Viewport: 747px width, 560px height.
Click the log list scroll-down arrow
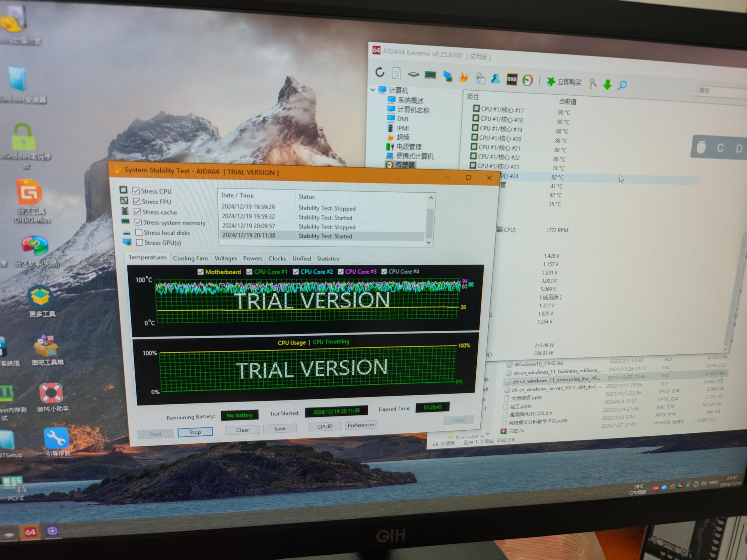tap(429, 242)
